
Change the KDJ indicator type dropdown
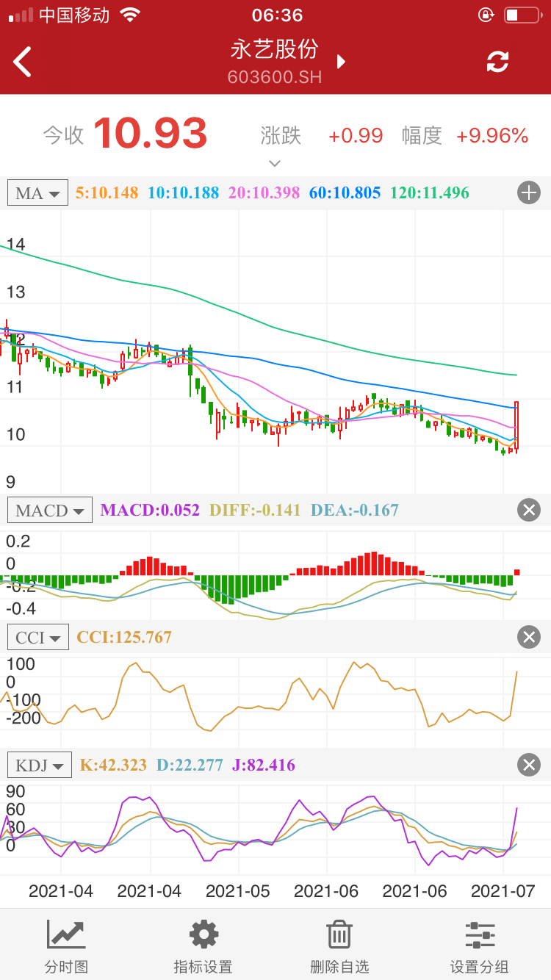pyautogui.click(x=40, y=765)
